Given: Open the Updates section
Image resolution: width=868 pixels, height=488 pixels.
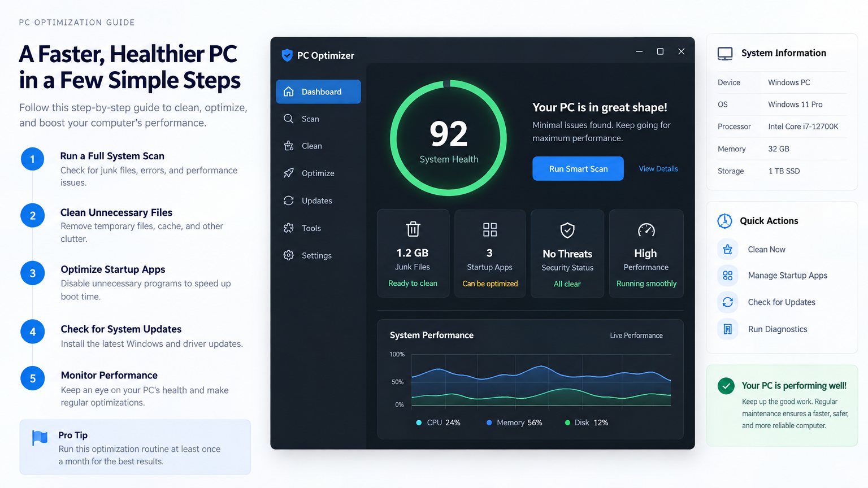Looking at the screenshot, I should click(318, 201).
